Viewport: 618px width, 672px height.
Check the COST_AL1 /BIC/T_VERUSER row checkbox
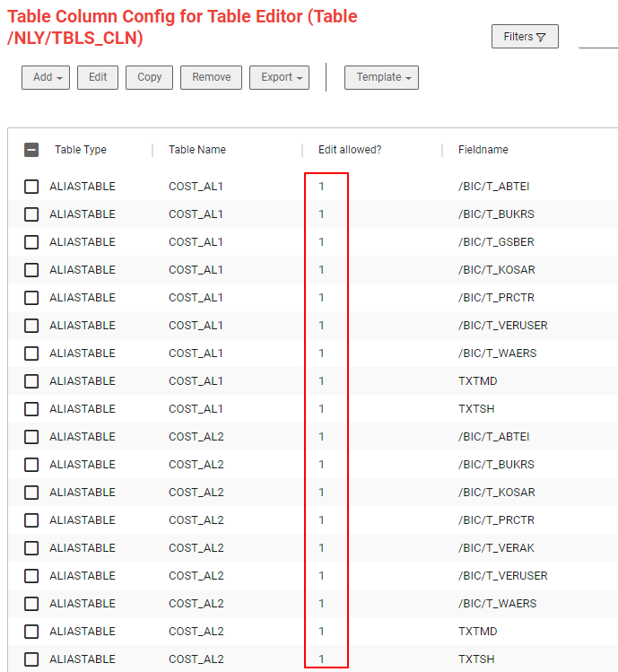(x=31, y=326)
